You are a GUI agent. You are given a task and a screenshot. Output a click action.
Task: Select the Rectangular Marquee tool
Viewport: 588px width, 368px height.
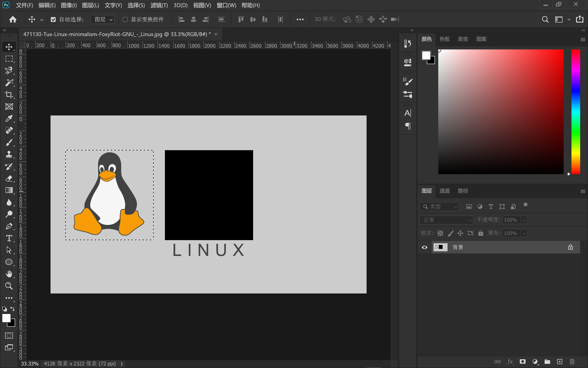(9, 59)
